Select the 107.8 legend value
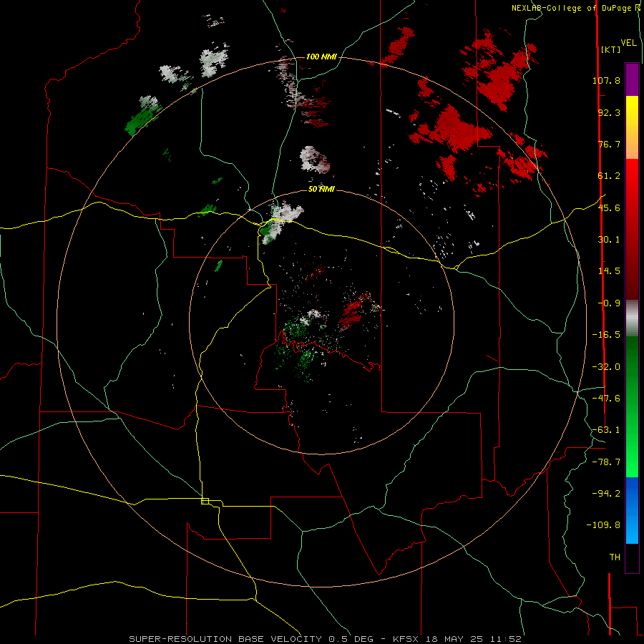Viewport: 644px width, 644px height. click(x=606, y=80)
